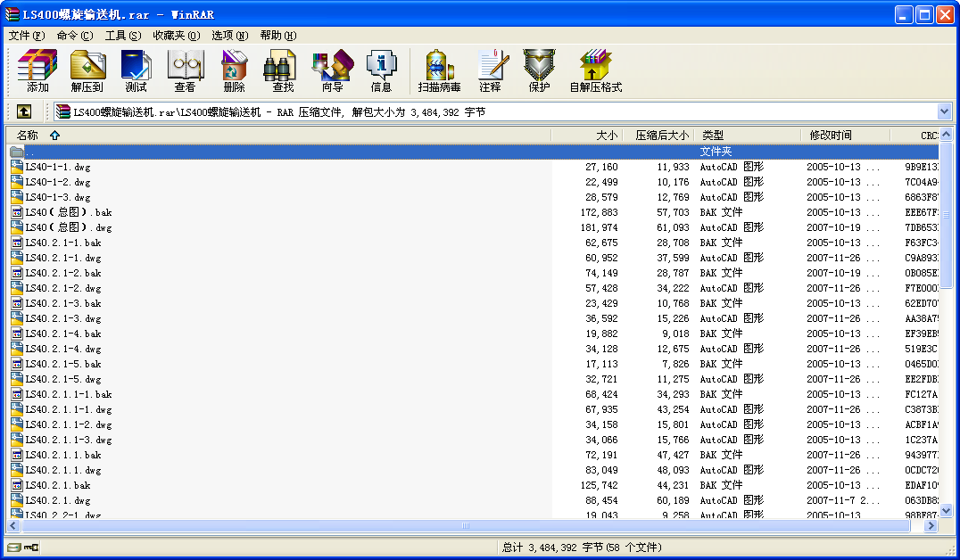Image resolution: width=960 pixels, height=560 pixels.
Task: Open the 文件(F) menu
Action: (26, 36)
